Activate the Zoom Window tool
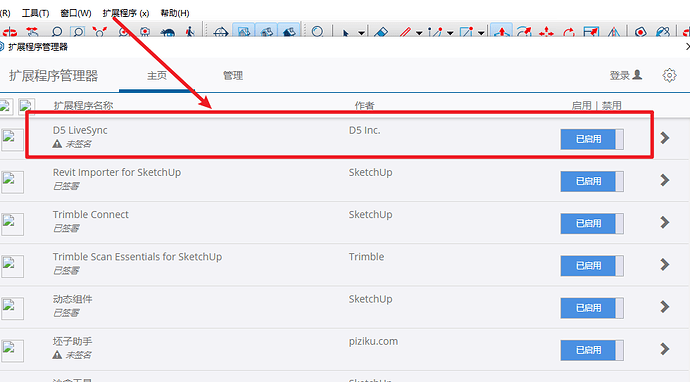Viewport: 690px width, 382px height. coord(78,32)
